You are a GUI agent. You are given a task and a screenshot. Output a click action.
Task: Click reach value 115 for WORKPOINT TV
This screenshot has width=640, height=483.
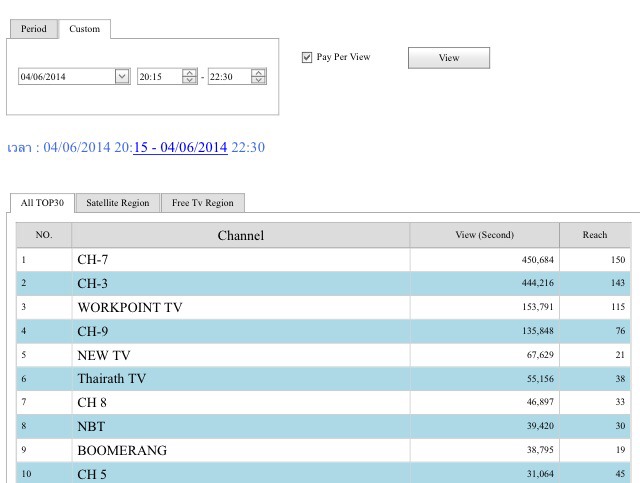[x=618, y=307]
